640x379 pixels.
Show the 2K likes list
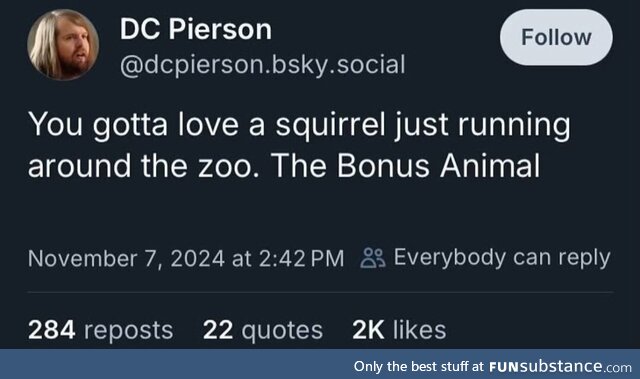pyautogui.click(x=399, y=330)
